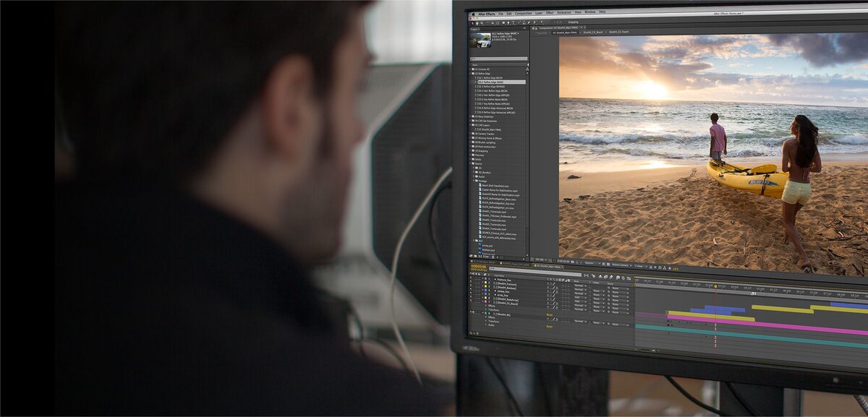Select the Pen tool in toolbar

[x=509, y=23]
